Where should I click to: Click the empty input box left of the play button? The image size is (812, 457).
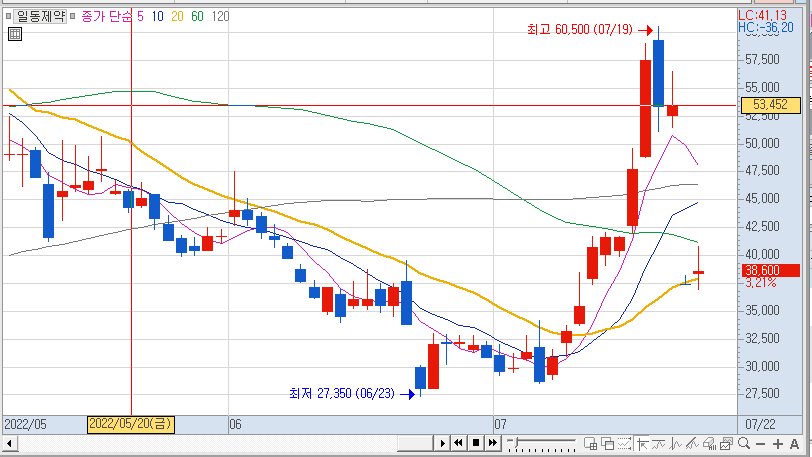[x=415, y=443]
